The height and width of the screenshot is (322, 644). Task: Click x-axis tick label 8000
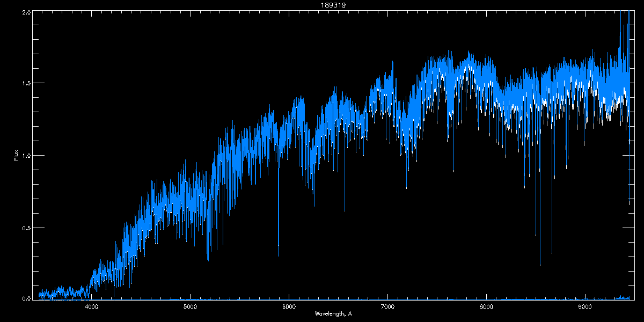pyautogui.click(x=486, y=306)
